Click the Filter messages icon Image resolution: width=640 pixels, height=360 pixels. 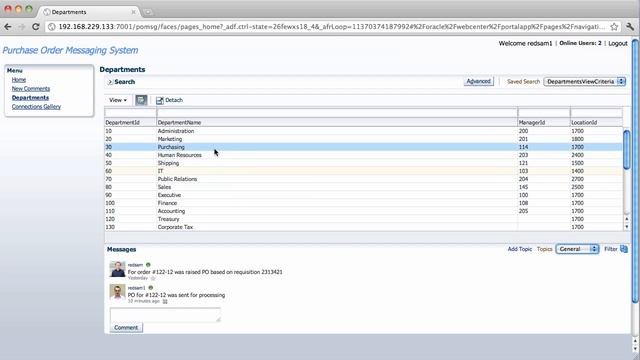[624, 249]
